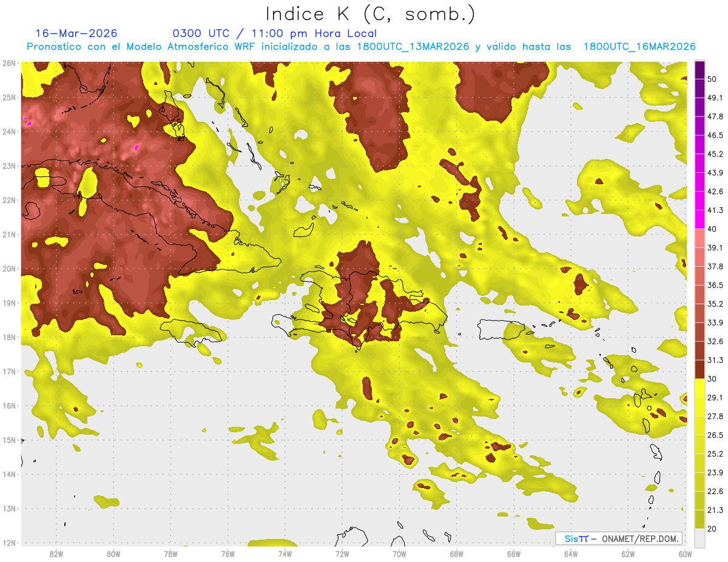Click the latitude label "22N"
This screenshot has height=562, width=728.
coord(8,200)
